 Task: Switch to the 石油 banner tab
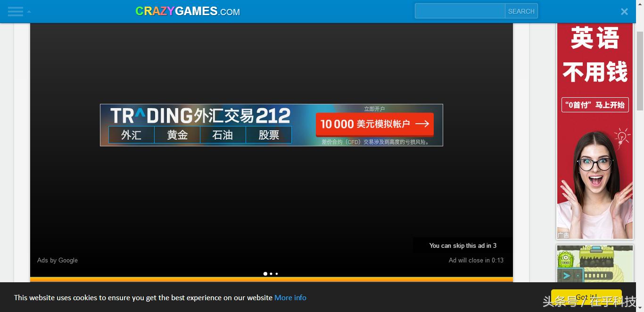pyautogui.click(x=223, y=135)
